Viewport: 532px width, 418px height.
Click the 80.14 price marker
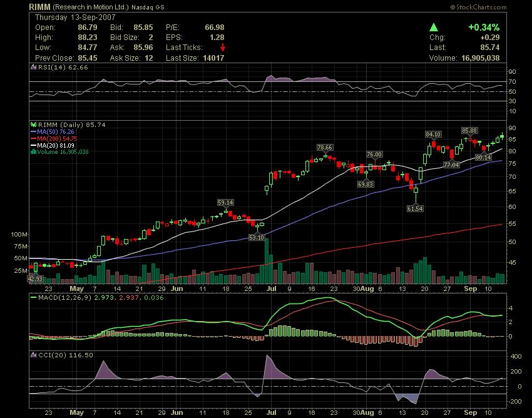click(483, 158)
